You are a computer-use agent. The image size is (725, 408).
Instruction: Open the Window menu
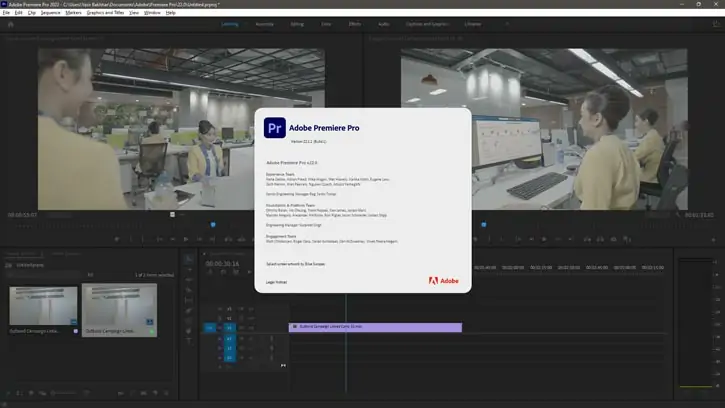click(x=152, y=13)
